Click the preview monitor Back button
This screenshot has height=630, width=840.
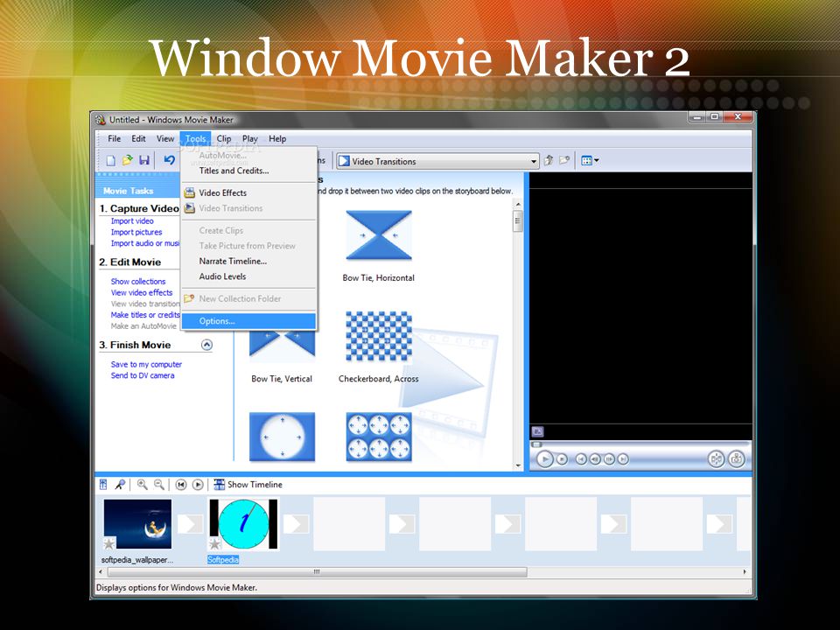[x=581, y=459]
